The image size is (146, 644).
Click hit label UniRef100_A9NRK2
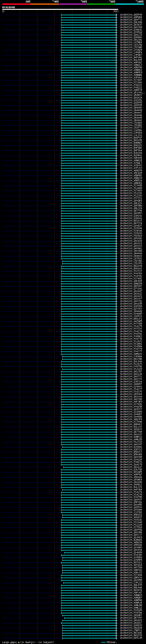pyautogui.click(x=131, y=70)
